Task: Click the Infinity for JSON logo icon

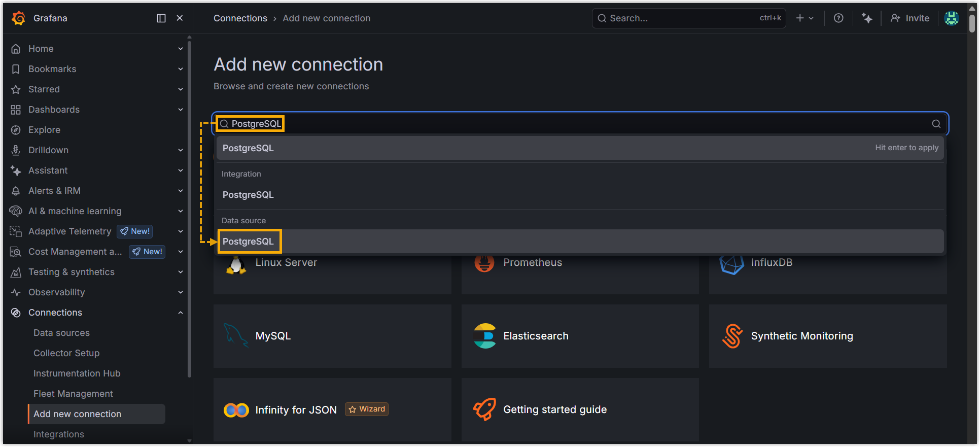Action: click(x=236, y=410)
